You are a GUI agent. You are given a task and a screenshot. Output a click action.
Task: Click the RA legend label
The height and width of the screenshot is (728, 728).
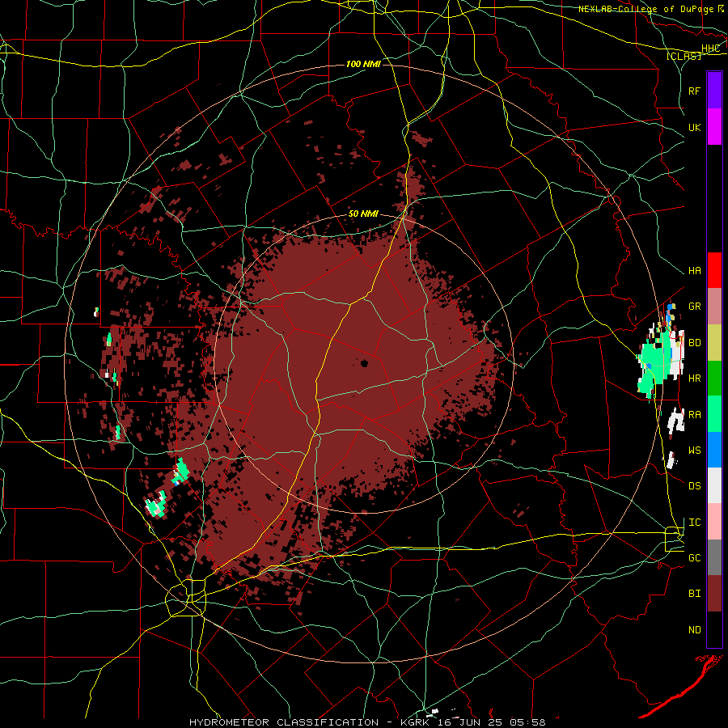pos(694,415)
